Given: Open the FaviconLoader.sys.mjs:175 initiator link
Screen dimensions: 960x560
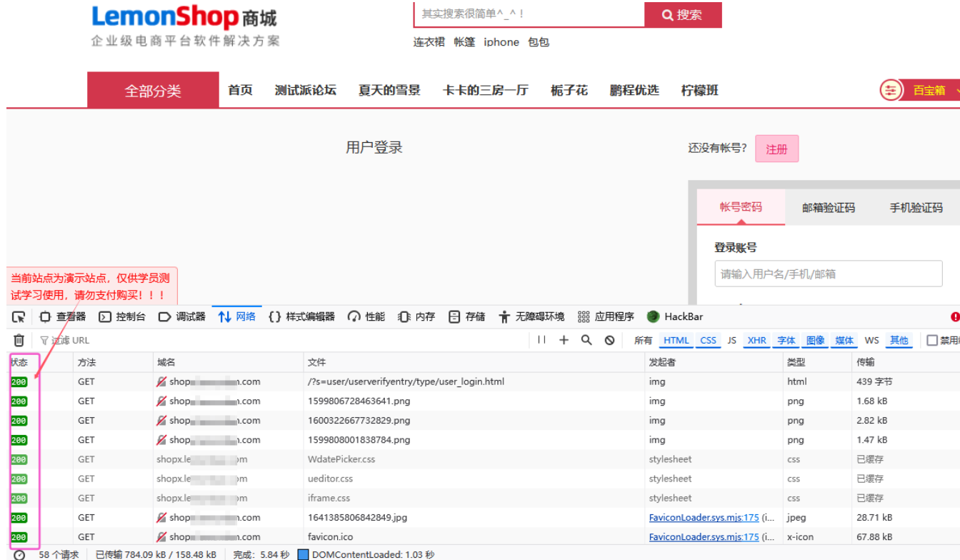Looking at the screenshot, I should [704, 516].
